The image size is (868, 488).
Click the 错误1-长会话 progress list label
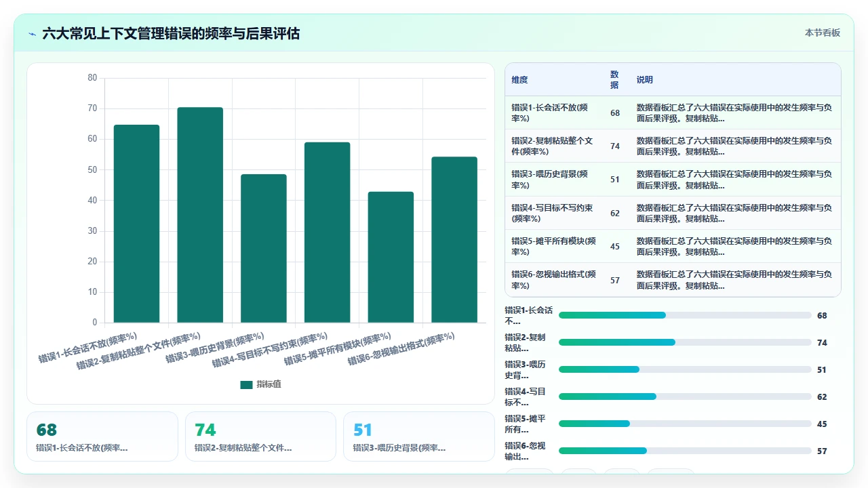(x=528, y=315)
